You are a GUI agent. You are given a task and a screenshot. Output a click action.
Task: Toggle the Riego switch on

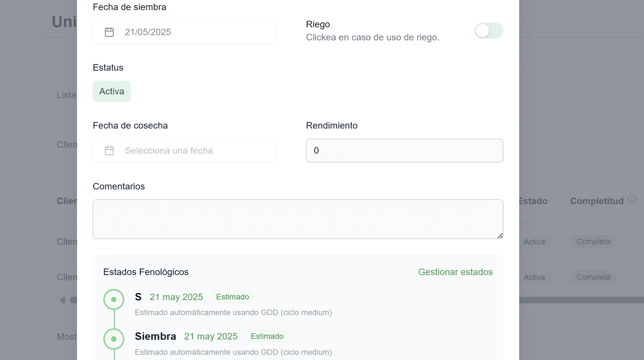pyautogui.click(x=489, y=31)
